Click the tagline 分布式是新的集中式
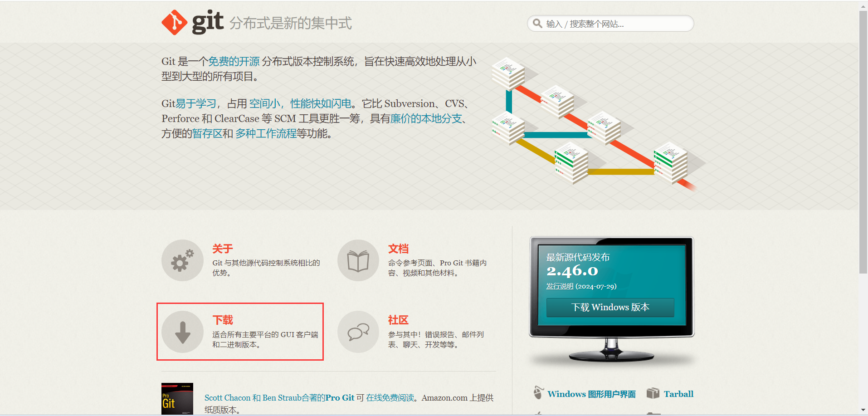This screenshot has width=868, height=416. pos(291,23)
